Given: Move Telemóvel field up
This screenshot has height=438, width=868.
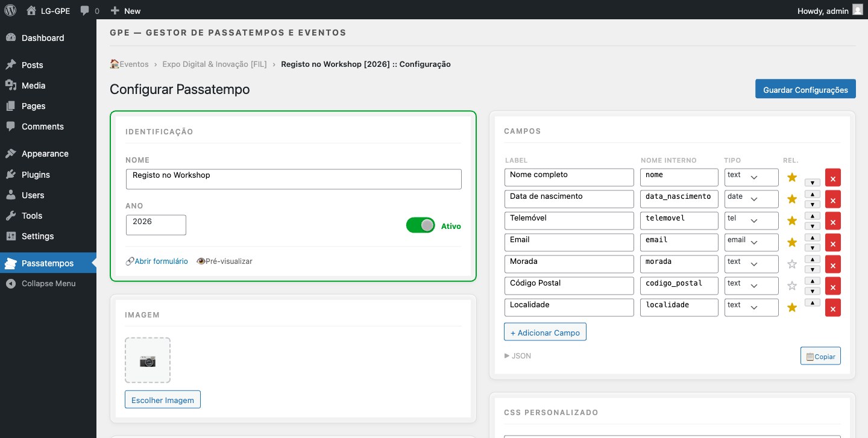Looking at the screenshot, I should (x=813, y=216).
